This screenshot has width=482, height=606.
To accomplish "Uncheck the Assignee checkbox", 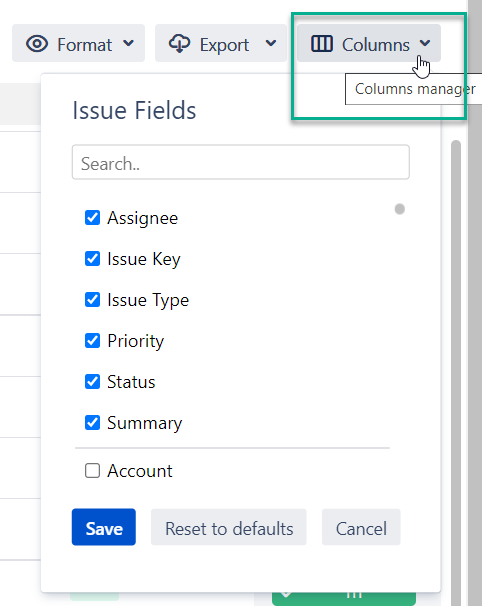I will click(92, 218).
